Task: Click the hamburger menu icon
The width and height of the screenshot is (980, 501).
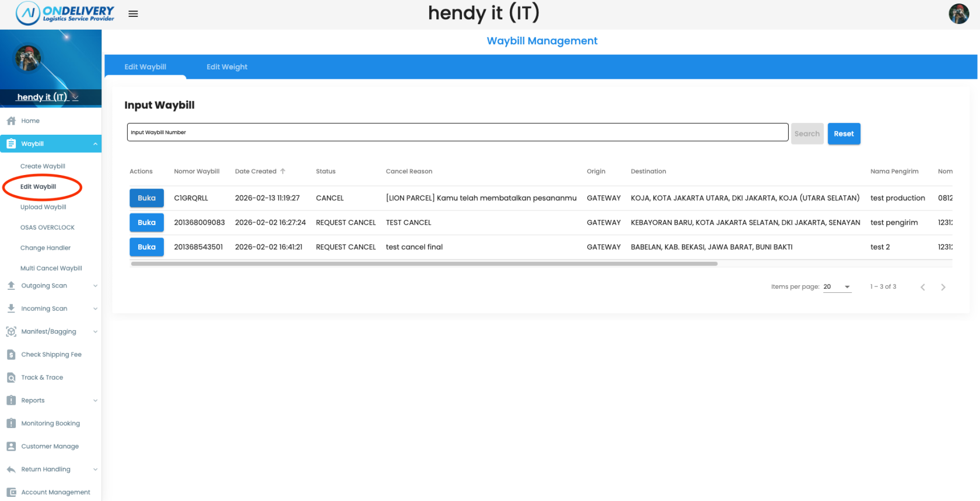Action: [x=133, y=14]
